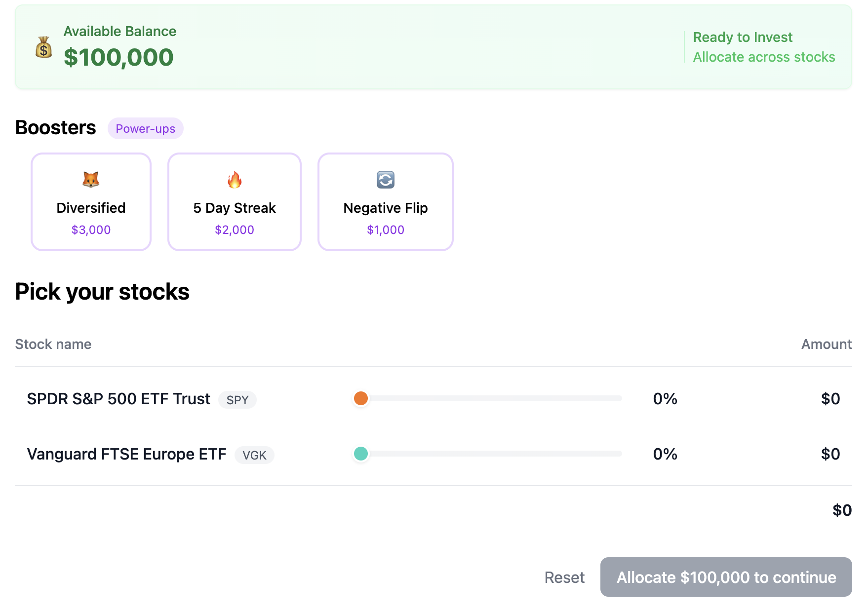Activate the 5 Day Streak $2,000 booster

point(235,202)
